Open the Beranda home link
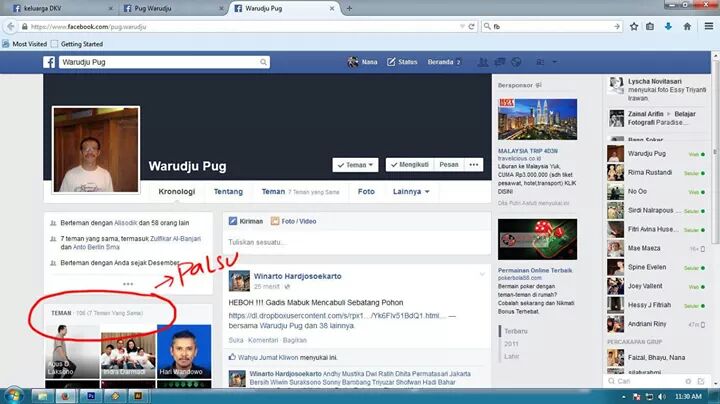 pyautogui.click(x=440, y=62)
